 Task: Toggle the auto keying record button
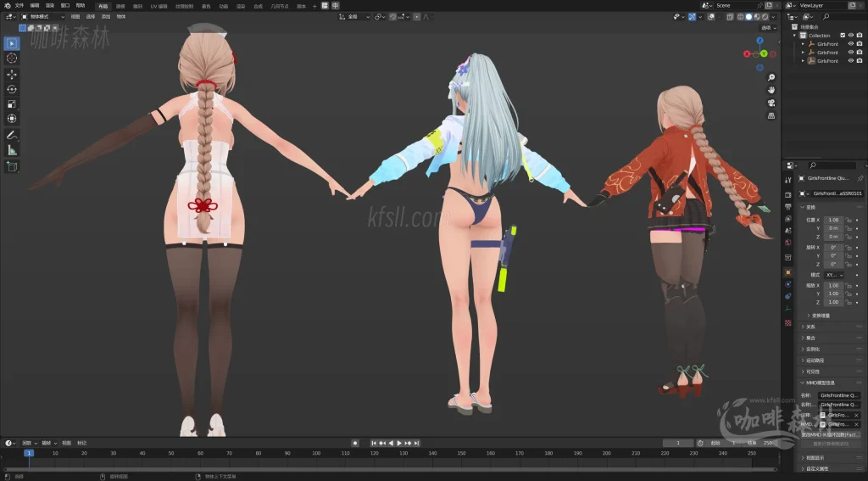click(x=355, y=444)
